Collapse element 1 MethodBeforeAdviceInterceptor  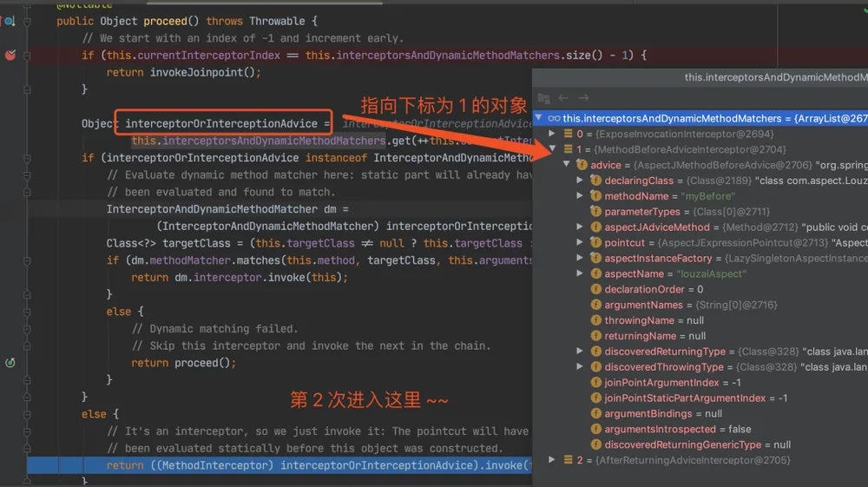552,148
